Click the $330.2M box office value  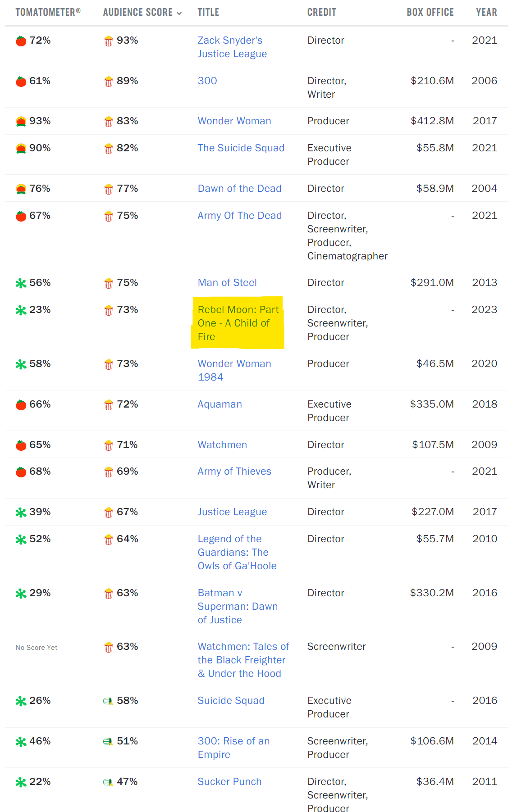pos(432,593)
